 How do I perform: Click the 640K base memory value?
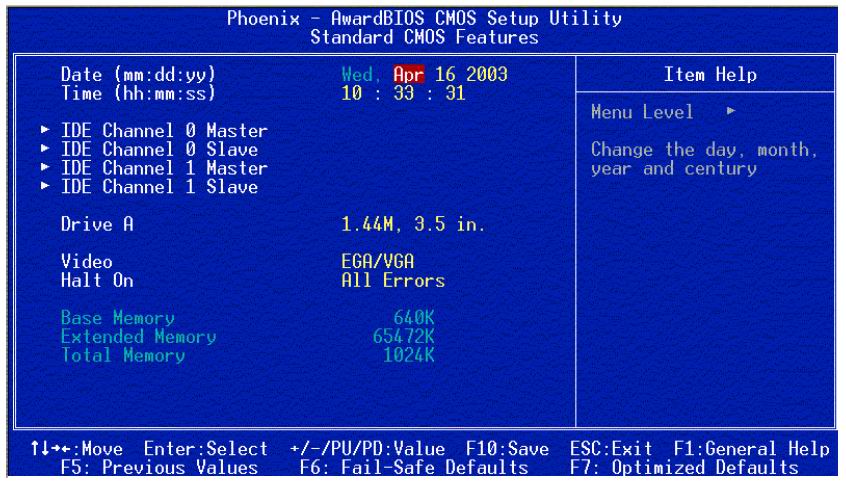click(x=414, y=318)
